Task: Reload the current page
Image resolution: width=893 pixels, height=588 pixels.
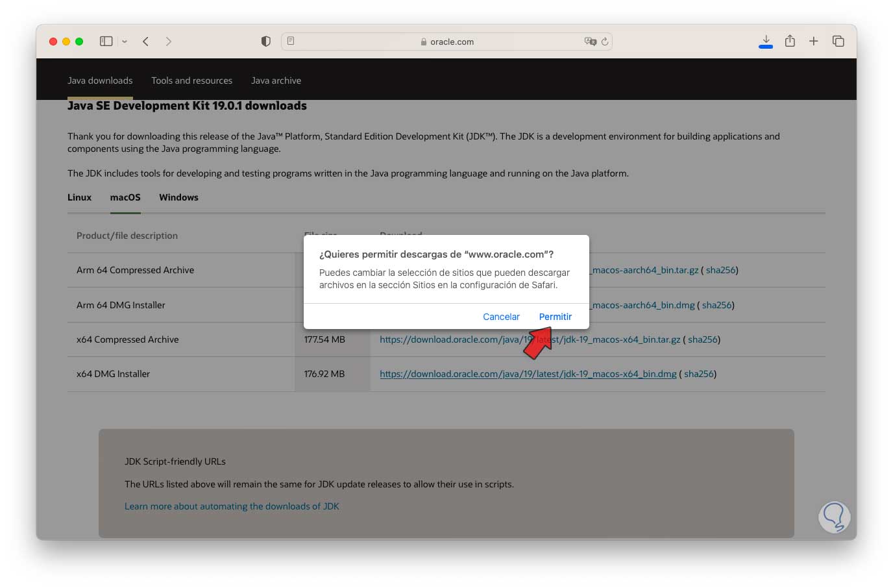Action: pos(605,42)
